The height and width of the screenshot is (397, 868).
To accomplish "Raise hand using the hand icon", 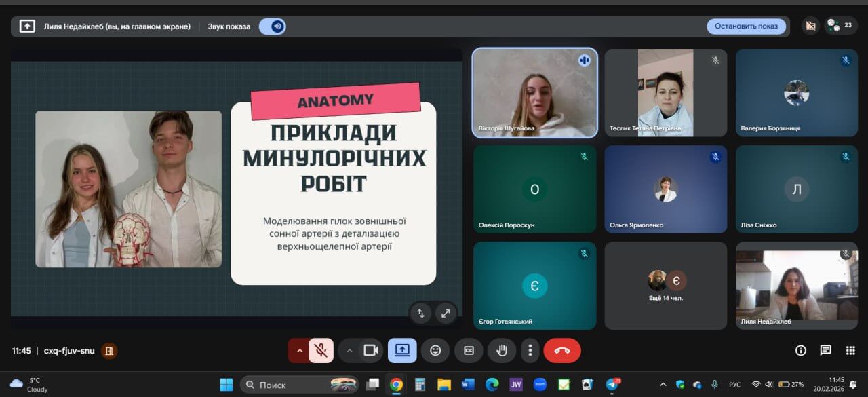I will tap(502, 350).
